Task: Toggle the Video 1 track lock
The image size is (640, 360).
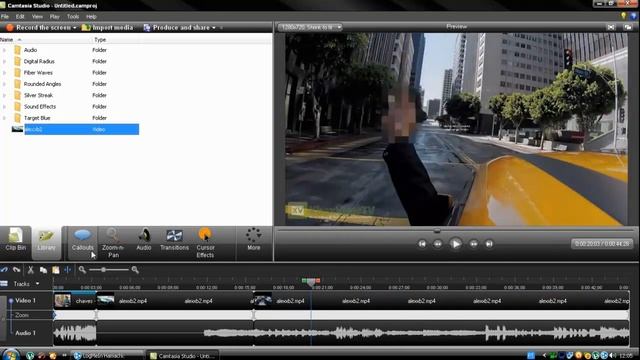Action: pyautogui.click(x=11, y=301)
